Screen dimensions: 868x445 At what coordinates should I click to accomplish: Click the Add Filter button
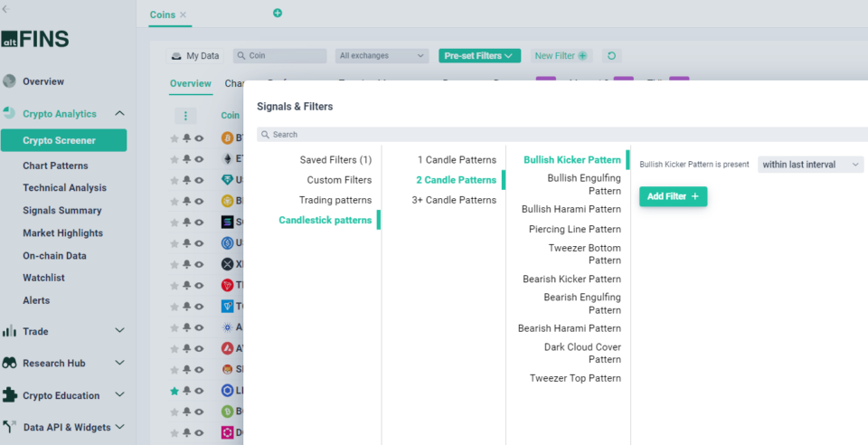click(673, 196)
